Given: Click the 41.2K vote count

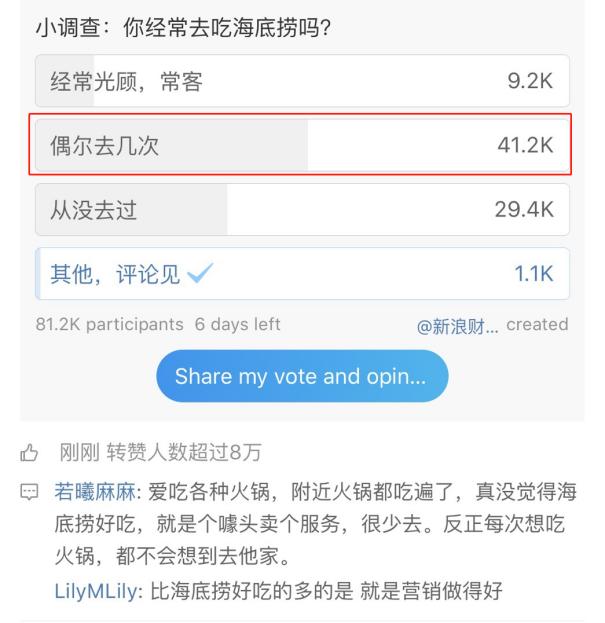Looking at the screenshot, I should [x=525, y=146].
